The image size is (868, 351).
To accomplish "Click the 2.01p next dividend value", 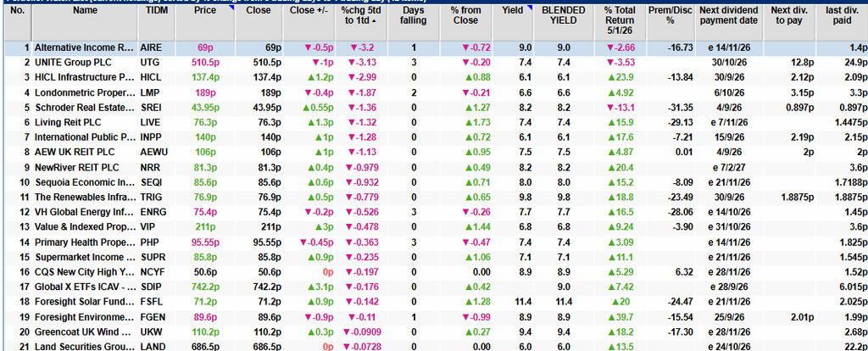I will pos(802,317).
